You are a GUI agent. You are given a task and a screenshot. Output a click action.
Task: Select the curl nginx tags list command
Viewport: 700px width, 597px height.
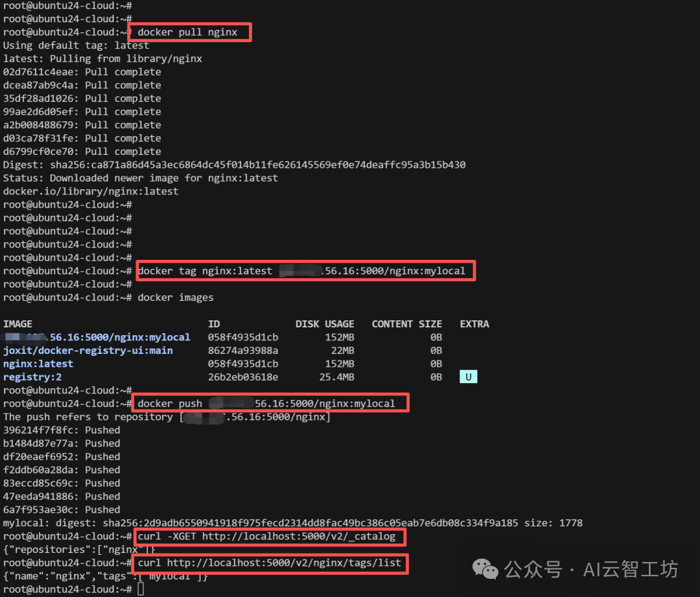(x=270, y=563)
